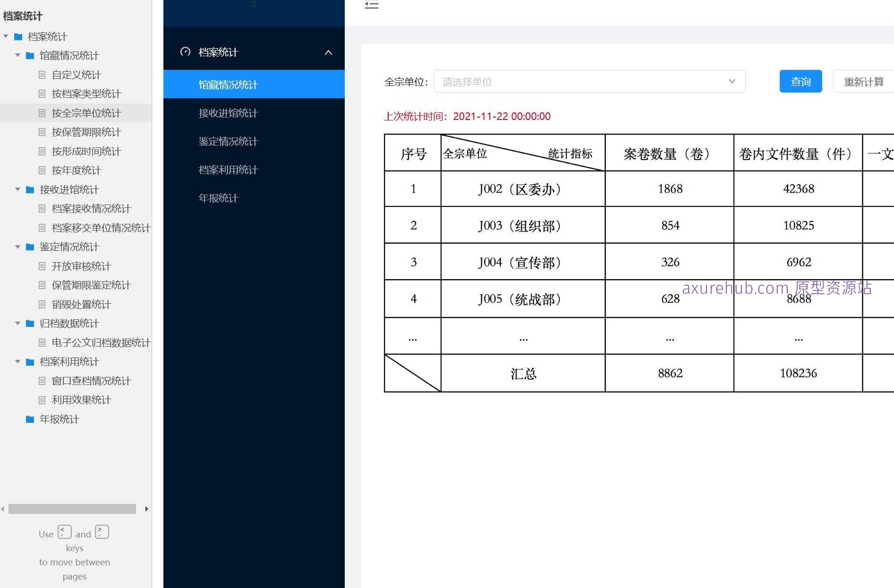The image size is (894, 588).
Task: Click the 重新计算 recalculate button
Action: point(864,81)
